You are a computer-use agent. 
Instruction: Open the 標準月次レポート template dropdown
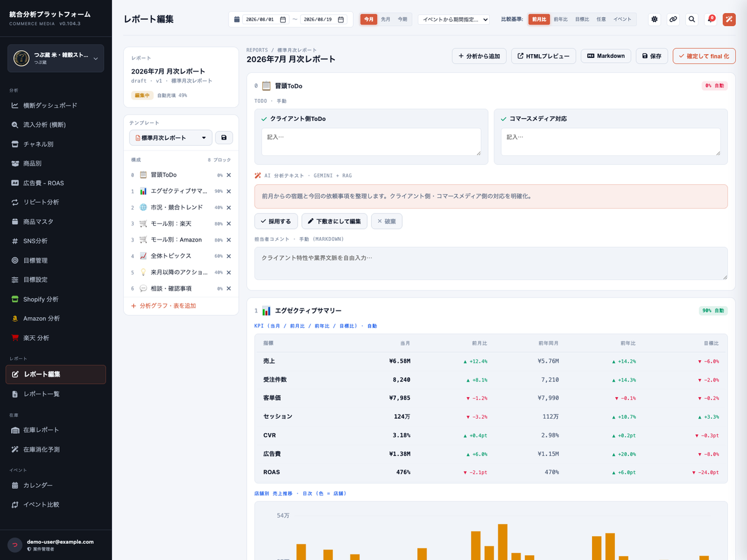pos(171,138)
